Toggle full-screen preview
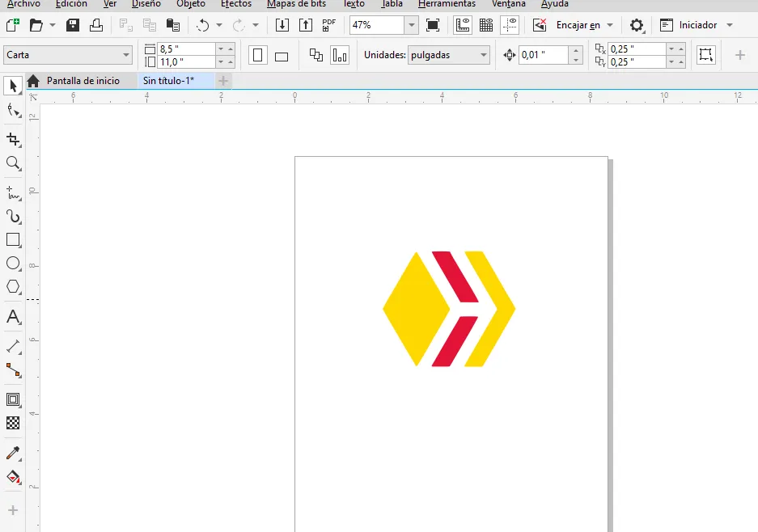 pos(433,25)
